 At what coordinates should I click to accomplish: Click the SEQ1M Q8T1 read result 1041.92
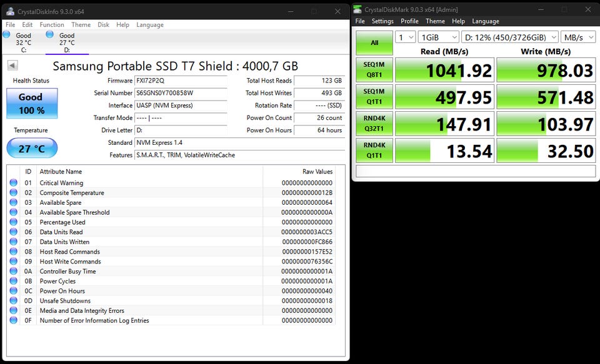click(444, 70)
